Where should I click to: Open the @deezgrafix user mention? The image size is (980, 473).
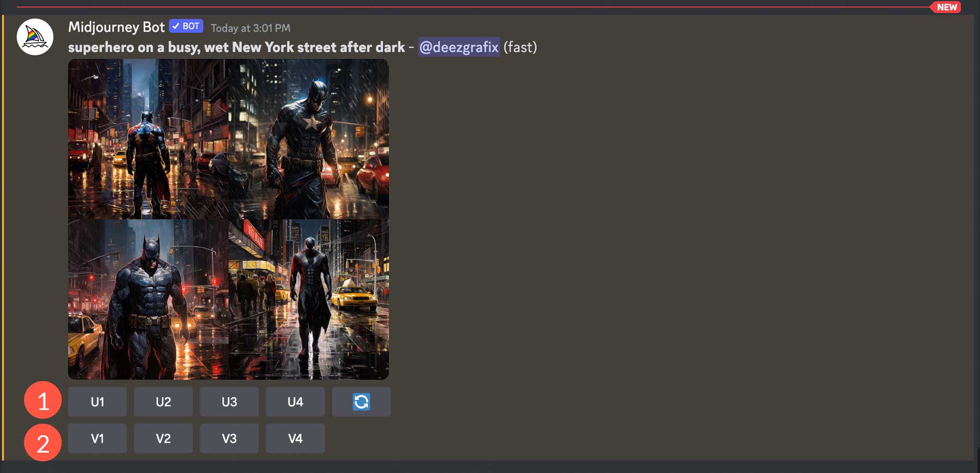click(459, 47)
